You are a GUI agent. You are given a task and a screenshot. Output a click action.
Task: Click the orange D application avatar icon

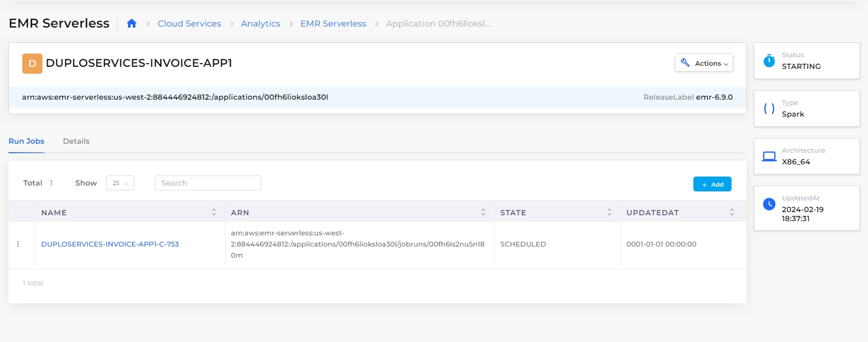[x=32, y=63]
